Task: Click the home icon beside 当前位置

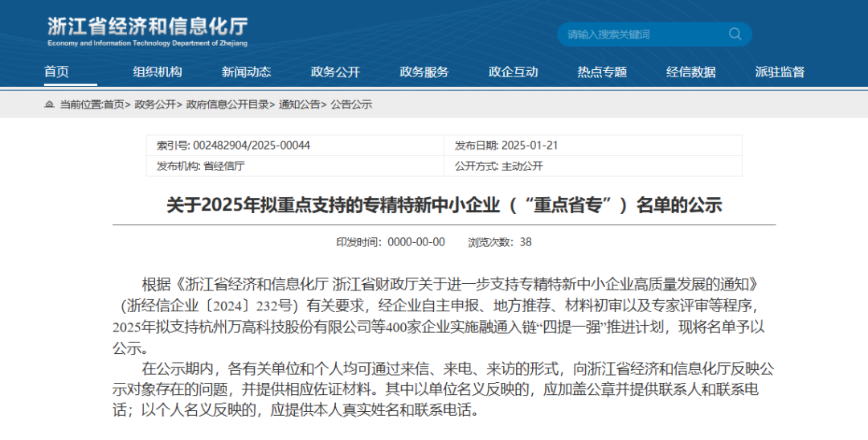Action: (x=49, y=105)
